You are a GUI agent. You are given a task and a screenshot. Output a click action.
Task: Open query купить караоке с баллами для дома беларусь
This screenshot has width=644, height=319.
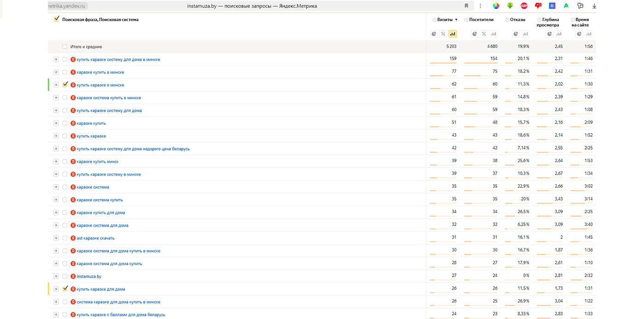[x=121, y=315]
